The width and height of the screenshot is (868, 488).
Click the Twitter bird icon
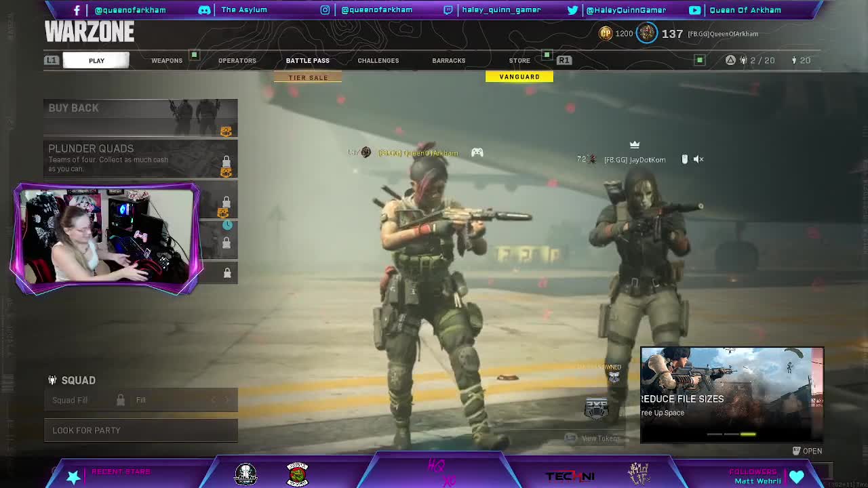(x=572, y=10)
